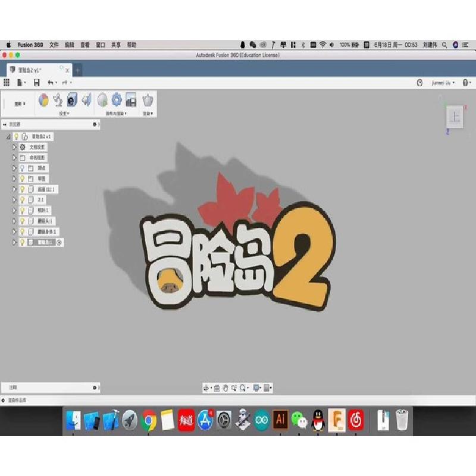Toggle visibility bulb of selected 冒险岛:1
This screenshot has width=476, height=476.
(x=22, y=242)
